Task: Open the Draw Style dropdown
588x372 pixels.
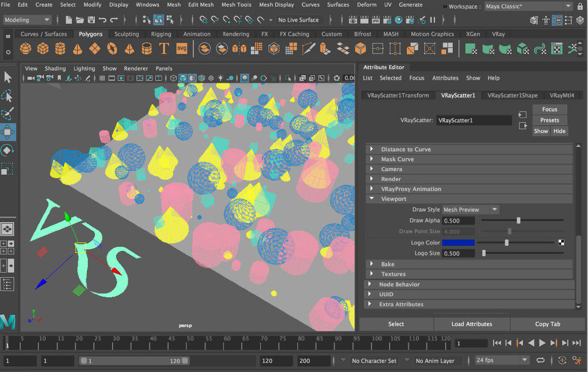Action: pos(470,209)
